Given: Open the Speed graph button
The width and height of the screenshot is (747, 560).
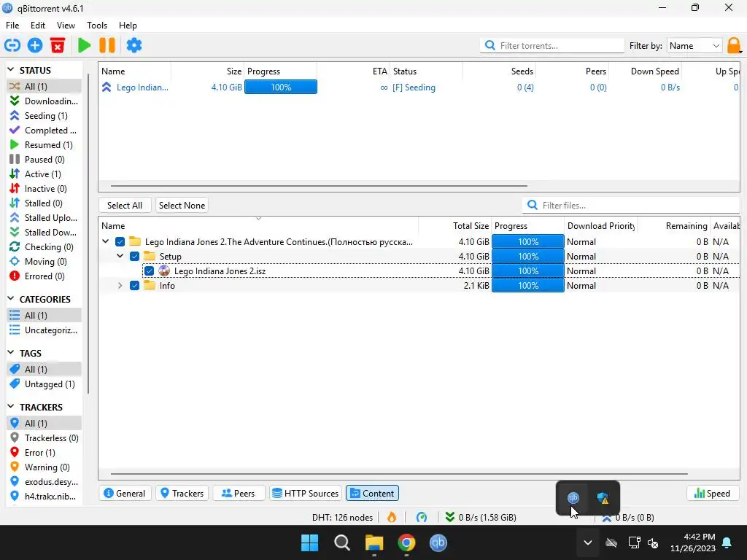Looking at the screenshot, I should [713, 494].
